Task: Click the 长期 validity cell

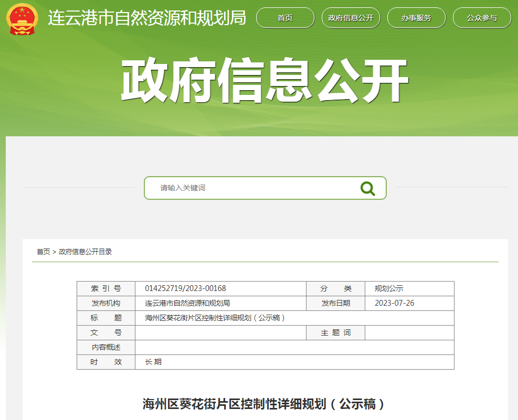Action: 294,362
